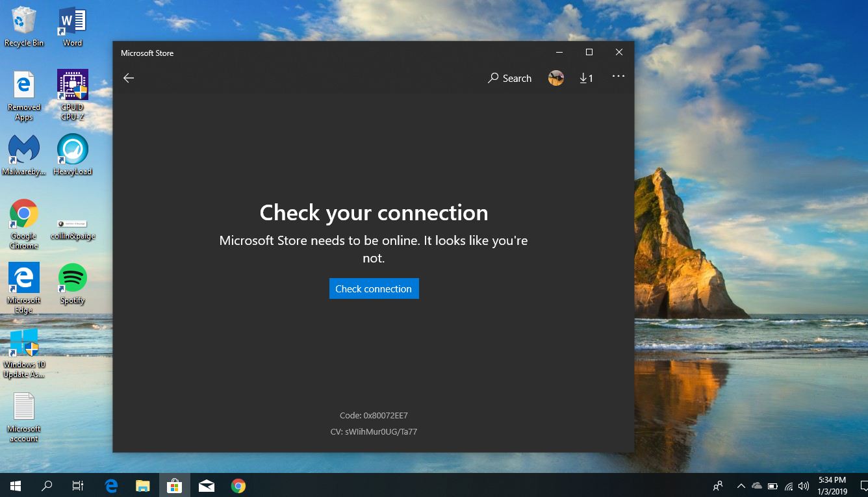Open the People tray icon
The height and width of the screenshot is (497, 868).
[718, 485]
